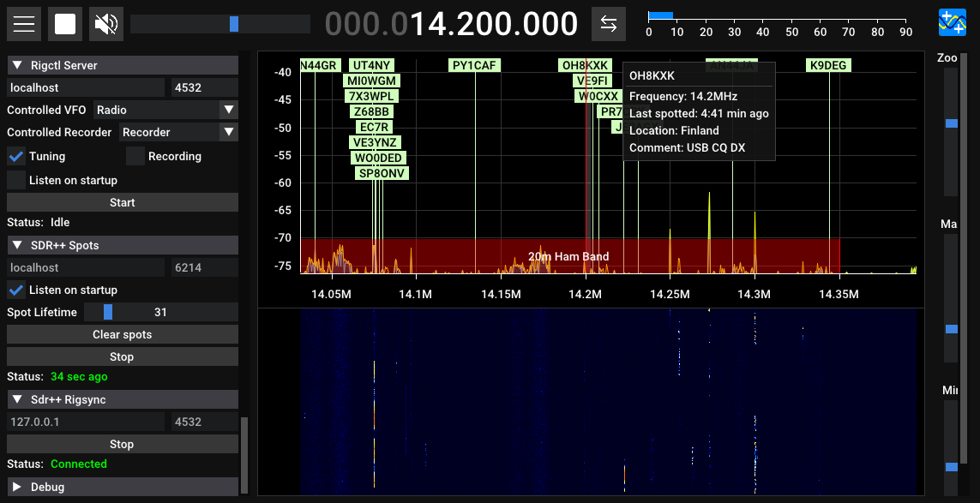The width and height of the screenshot is (980, 503).
Task: Select the VE3YNZ spot label
Action: coord(375,142)
